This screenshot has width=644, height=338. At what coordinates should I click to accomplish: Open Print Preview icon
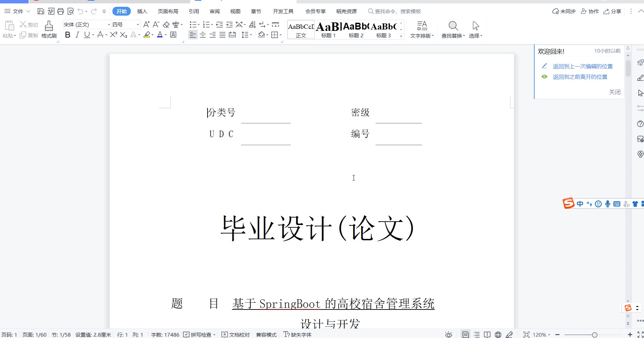(71, 12)
